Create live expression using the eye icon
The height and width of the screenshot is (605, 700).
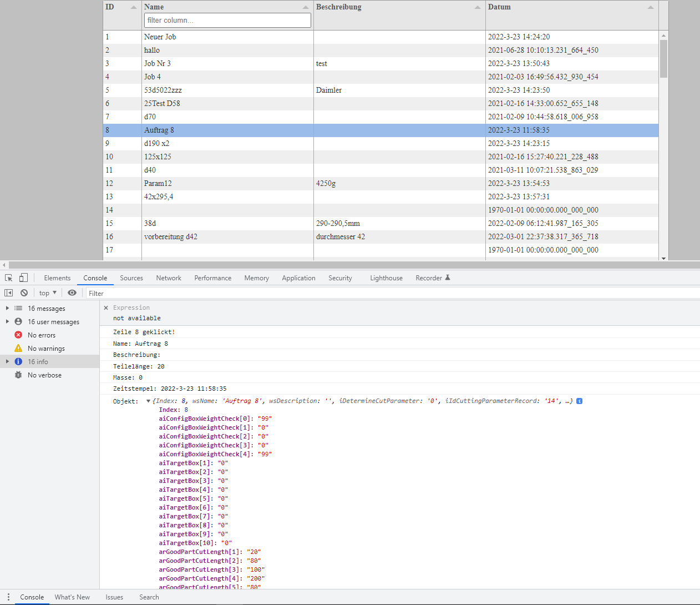72,293
